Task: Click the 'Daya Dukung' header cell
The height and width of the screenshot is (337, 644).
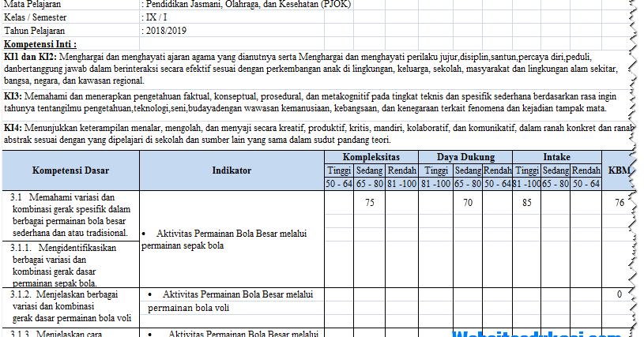Action: [x=465, y=157]
